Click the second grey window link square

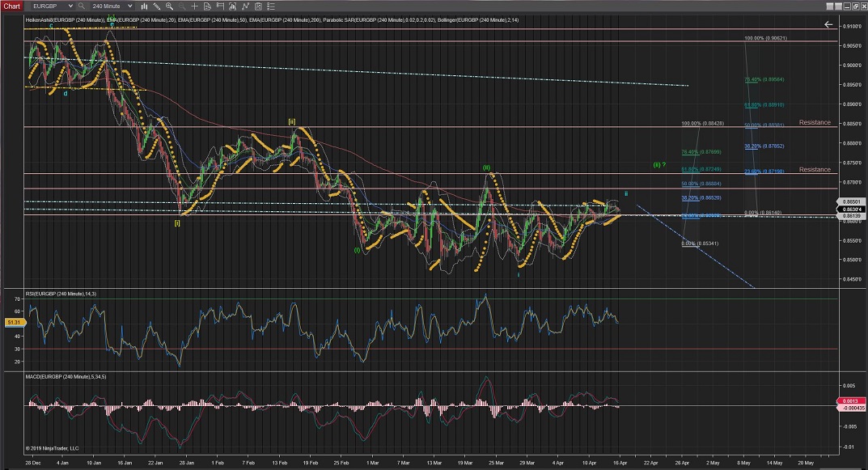coord(838,6)
